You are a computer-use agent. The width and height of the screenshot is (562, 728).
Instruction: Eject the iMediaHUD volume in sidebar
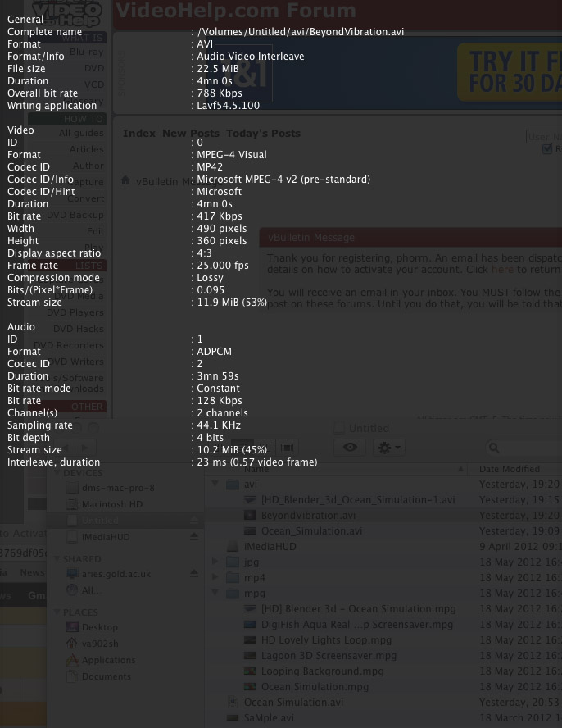(194, 537)
